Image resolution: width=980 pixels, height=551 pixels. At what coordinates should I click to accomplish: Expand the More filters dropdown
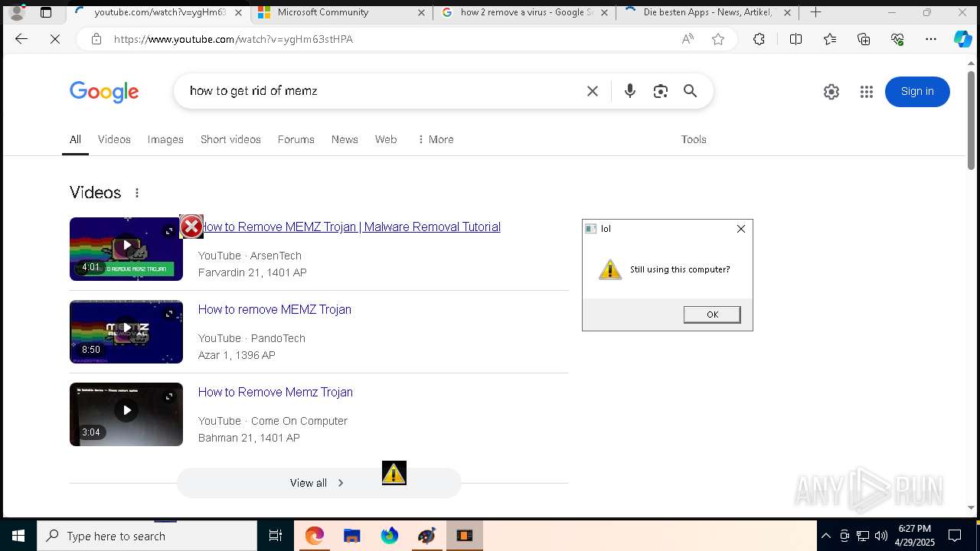pos(436,139)
